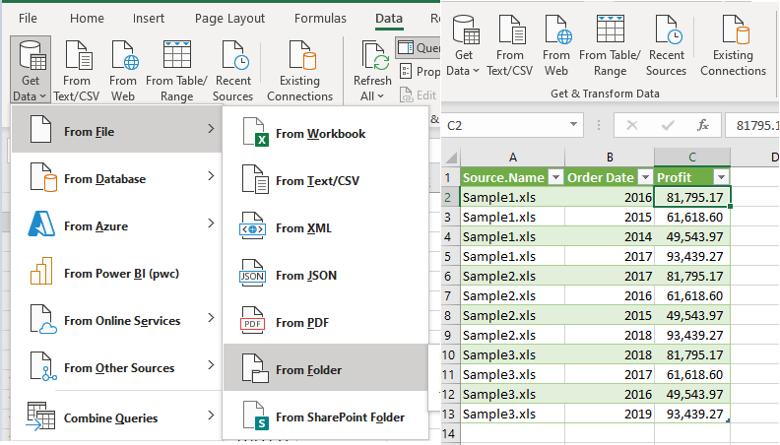The height and width of the screenshot is (445, 780).
Task: Click the Get Data icon in right ribbon
Action: tap(464, 46)
